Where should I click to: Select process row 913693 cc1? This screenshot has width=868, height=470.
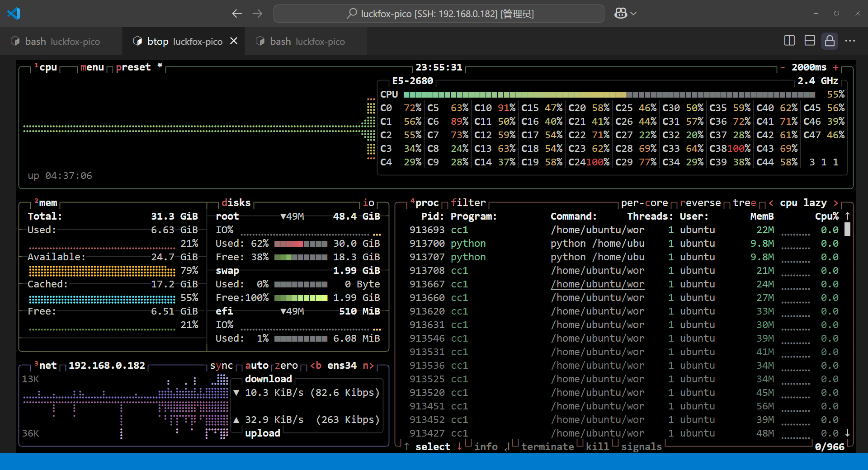click(624, 230)
